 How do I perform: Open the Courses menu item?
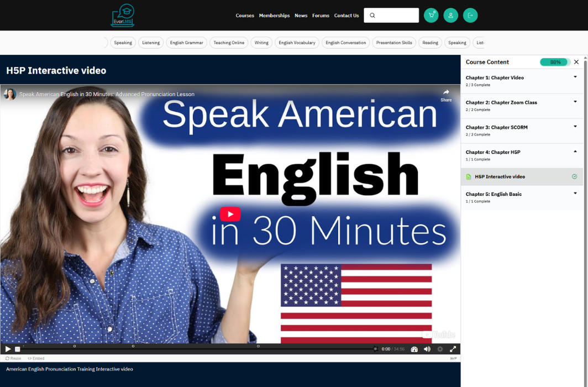[x=245, y=15]
